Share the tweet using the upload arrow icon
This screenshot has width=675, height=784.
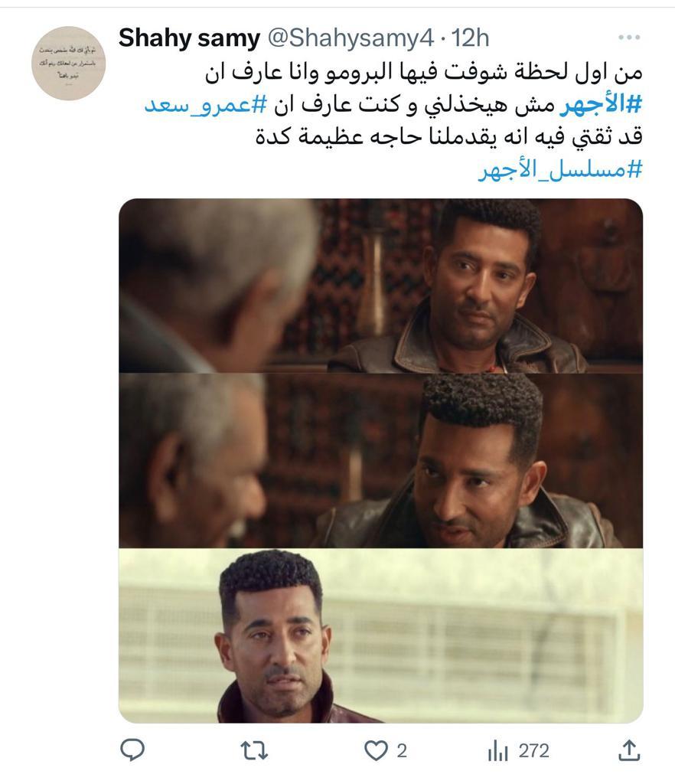[x=630, y=750]
